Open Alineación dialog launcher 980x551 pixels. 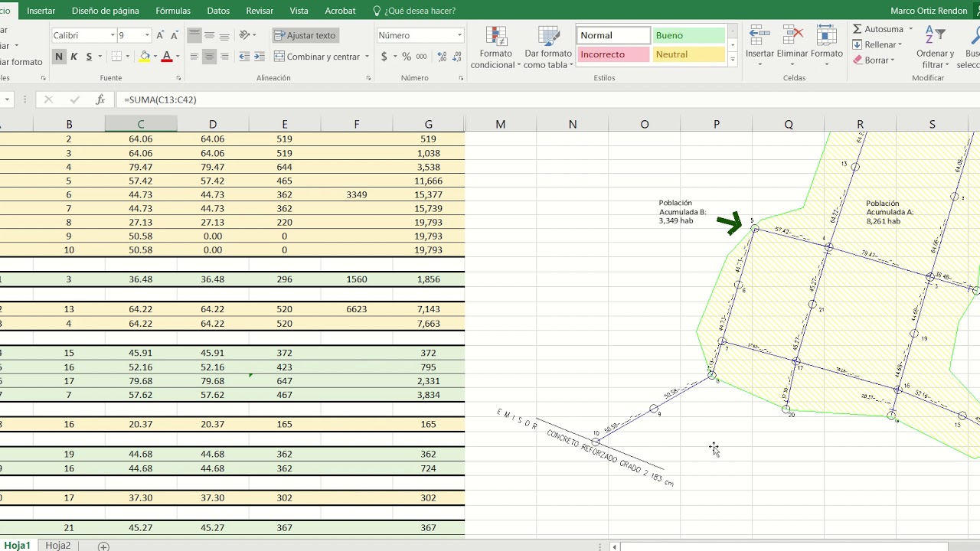click(x=368, y=78)
